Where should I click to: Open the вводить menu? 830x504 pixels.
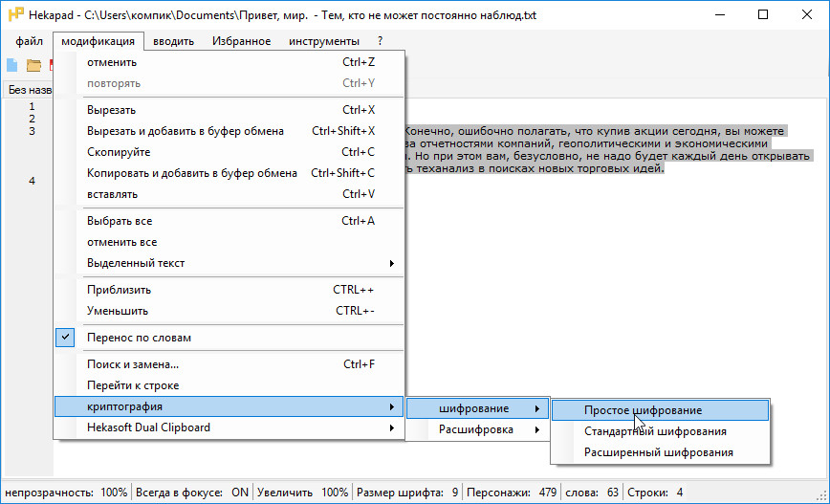click(174, 41)
